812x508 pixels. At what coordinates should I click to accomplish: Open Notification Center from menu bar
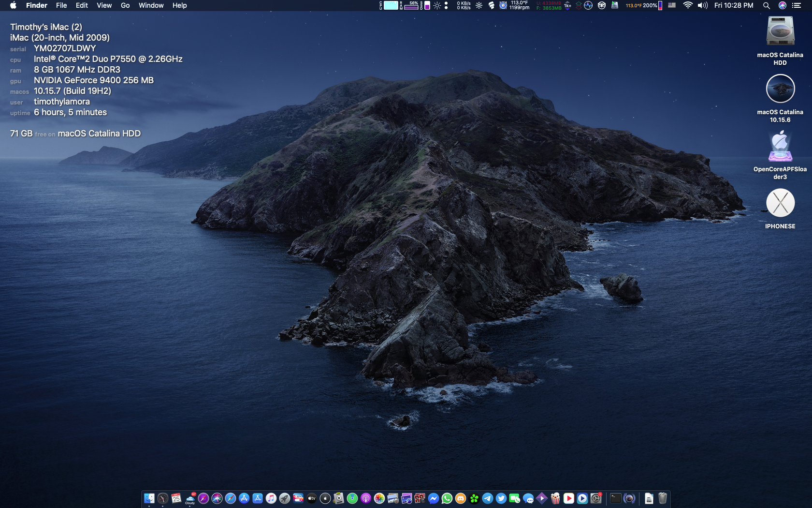click(x=797, y=5)
